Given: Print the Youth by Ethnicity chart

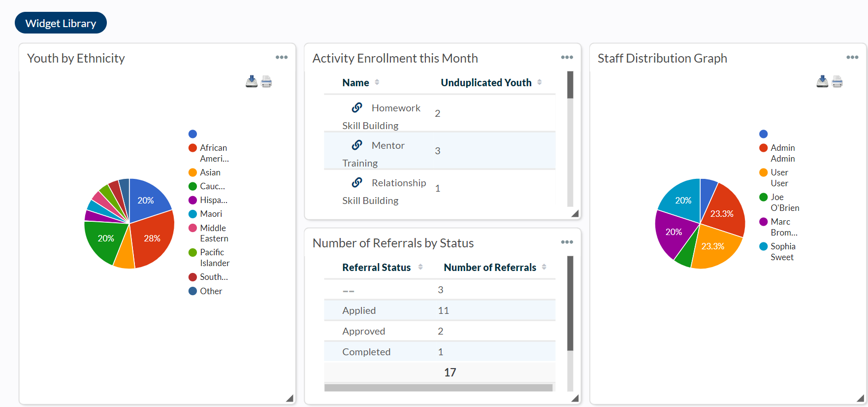Looking at the screenshot, I should (x=266, y=81).
